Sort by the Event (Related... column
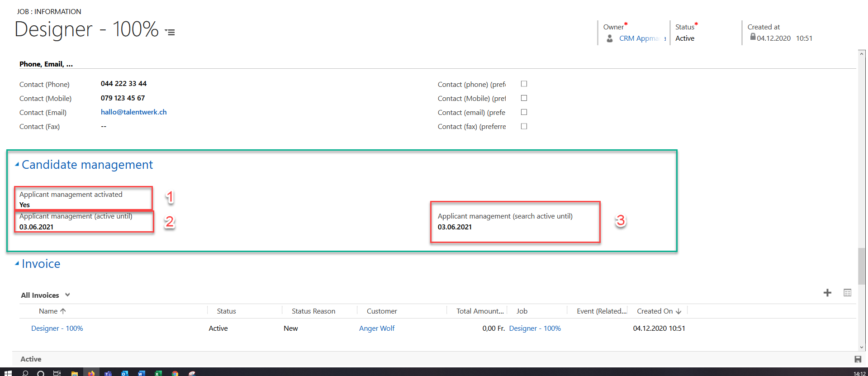Viewport: 868px width, 376px height. 602,311
